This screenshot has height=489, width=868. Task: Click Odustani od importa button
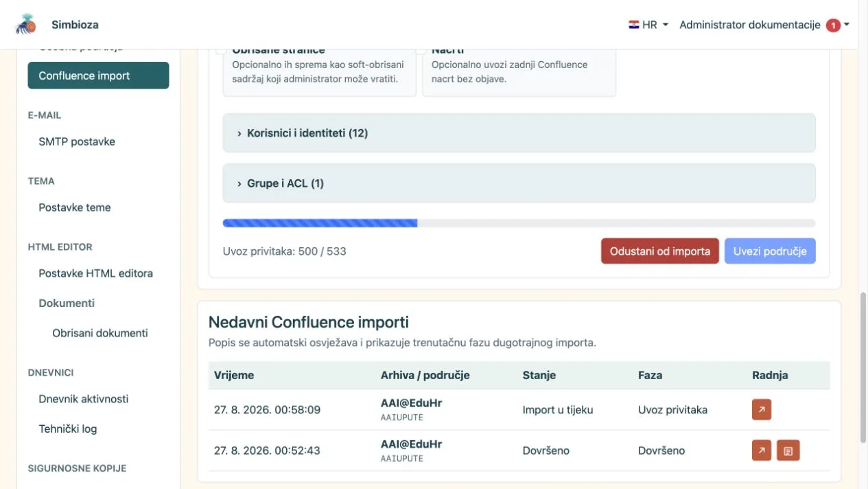[660, 251]
